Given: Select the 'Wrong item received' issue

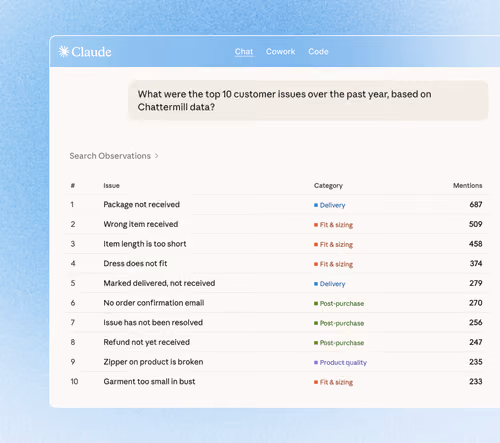Looking at the screenshot, I should (141, 224).
